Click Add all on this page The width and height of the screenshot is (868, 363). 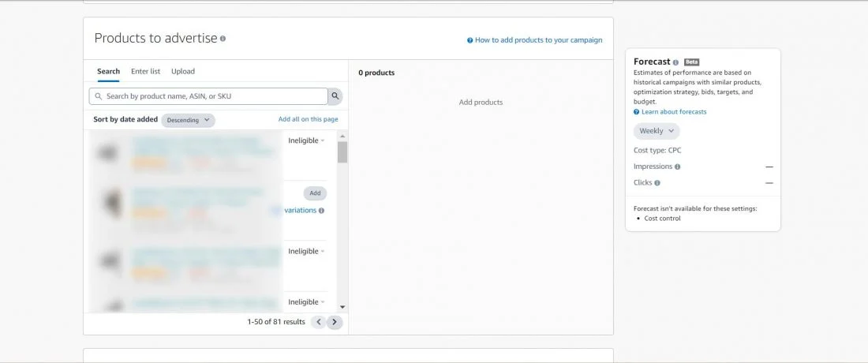click(308, 119)
